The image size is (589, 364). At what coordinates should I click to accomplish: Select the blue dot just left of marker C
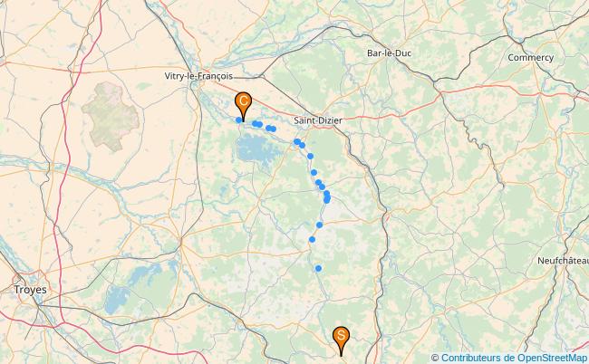pyautogui.click(x=238, y=120)
